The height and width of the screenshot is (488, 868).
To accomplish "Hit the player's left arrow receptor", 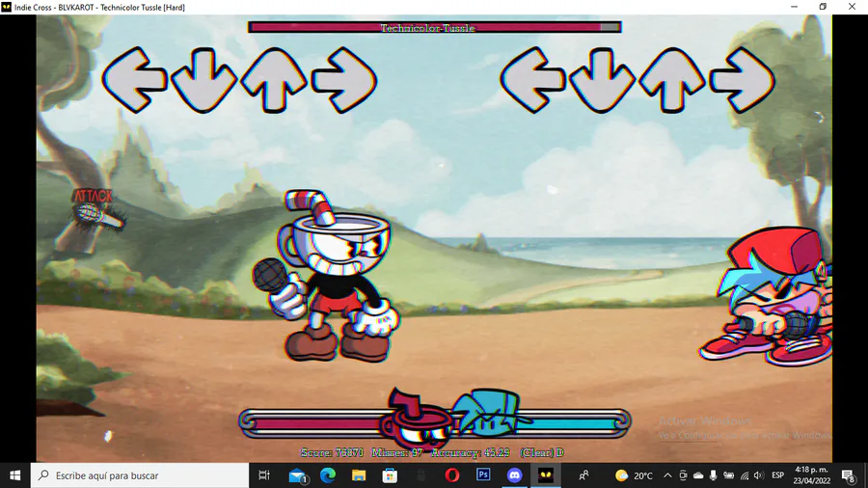I will (x=532, y=80).
